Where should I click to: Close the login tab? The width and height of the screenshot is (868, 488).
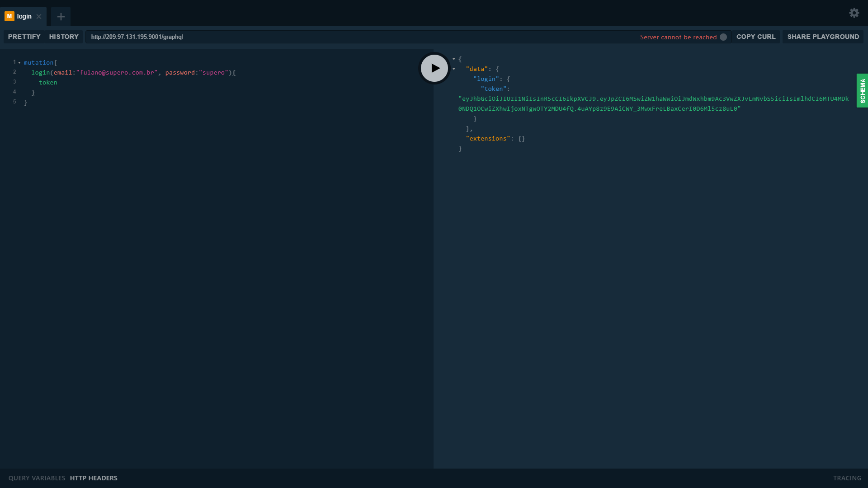click(39, 17)
